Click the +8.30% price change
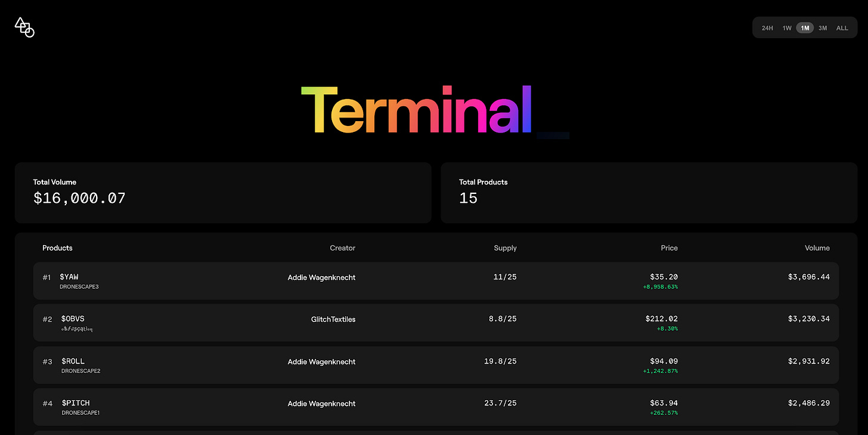868x435 pixels. [668, 329]
